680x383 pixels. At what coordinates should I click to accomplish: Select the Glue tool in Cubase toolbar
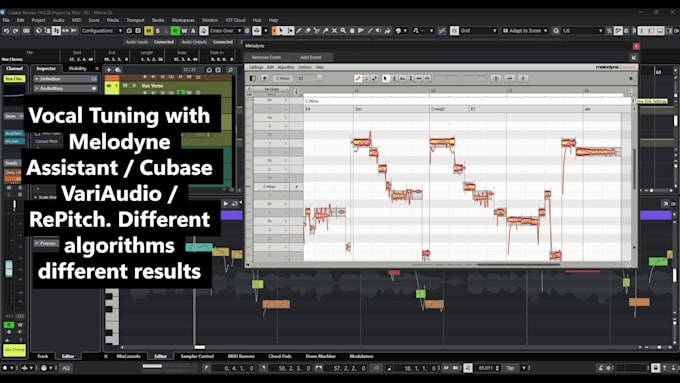(x=325, y=31)
